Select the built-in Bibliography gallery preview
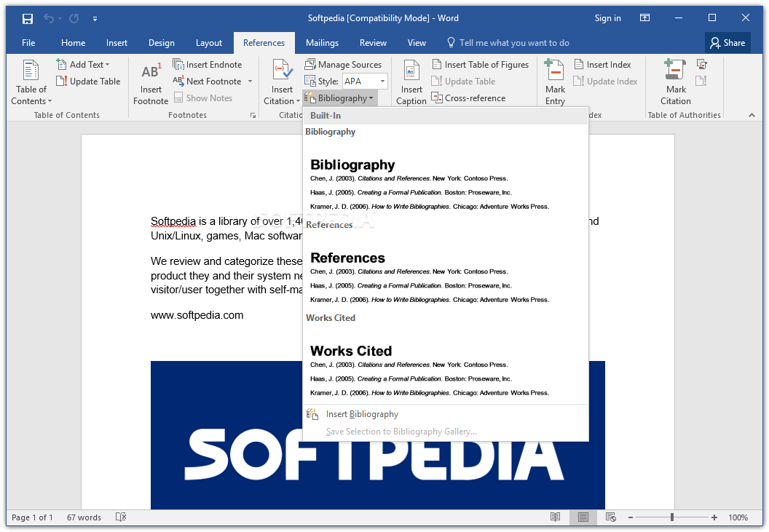 pos(446,178)
